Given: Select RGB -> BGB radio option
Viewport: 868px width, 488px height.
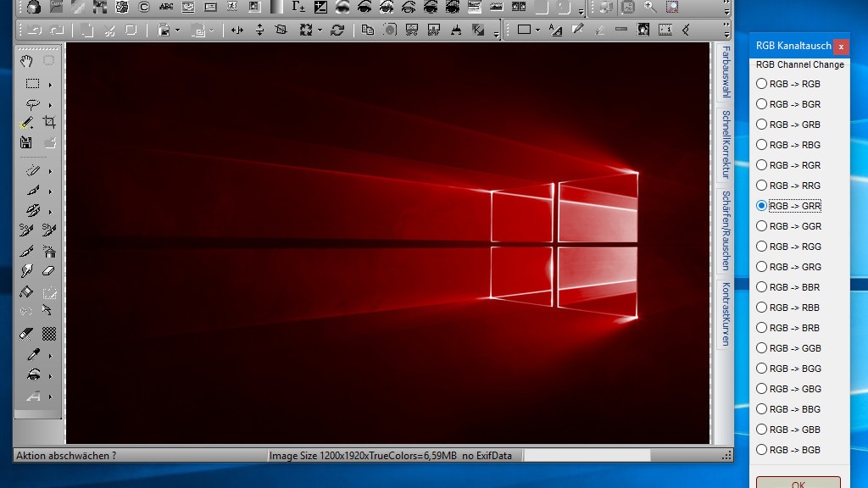Looking at the screenshot, I should [x=788, y=449].
